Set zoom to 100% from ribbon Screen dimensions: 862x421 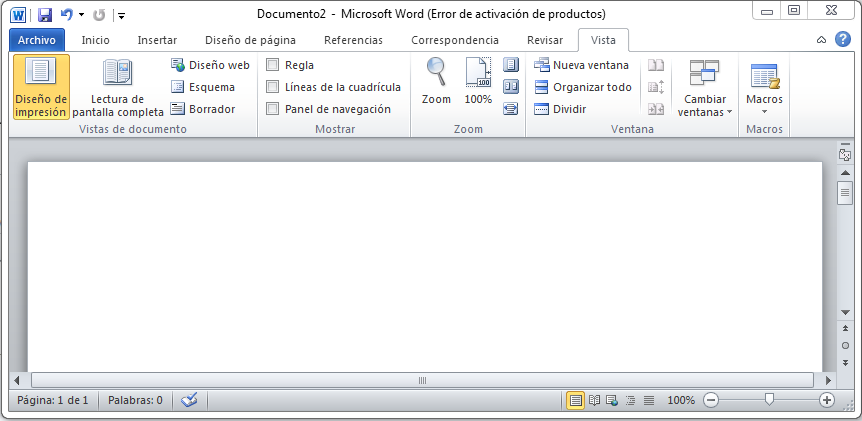[x=478, y=80]
